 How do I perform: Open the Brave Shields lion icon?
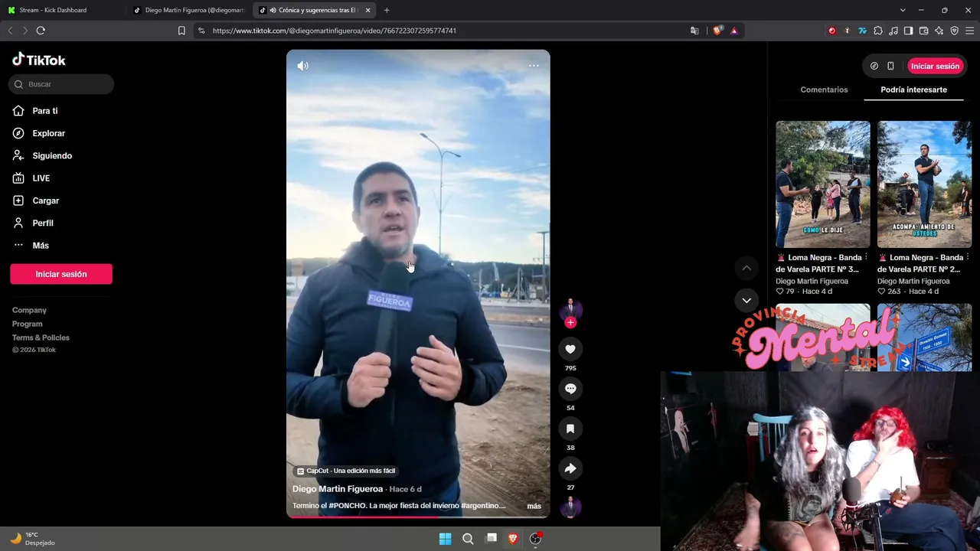coord(717,31)
